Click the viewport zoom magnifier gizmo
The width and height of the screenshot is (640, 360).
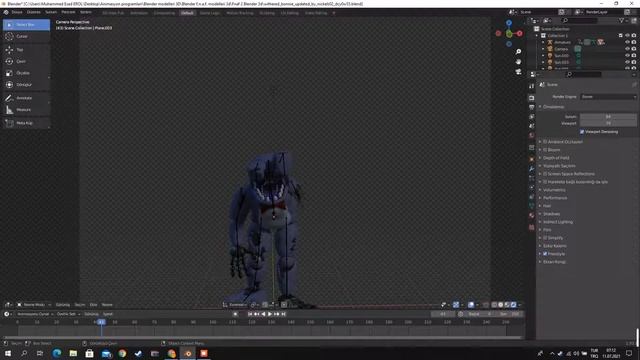(x=518, y=52)
